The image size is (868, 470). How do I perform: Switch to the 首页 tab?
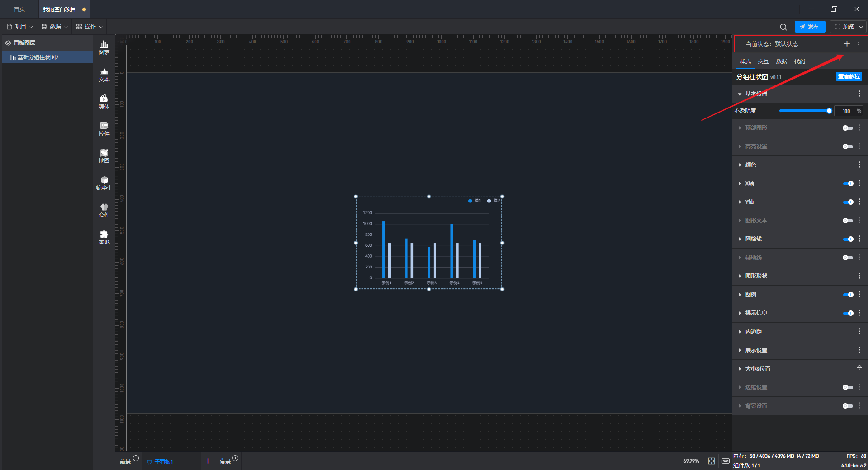click(x=19, y=9)
